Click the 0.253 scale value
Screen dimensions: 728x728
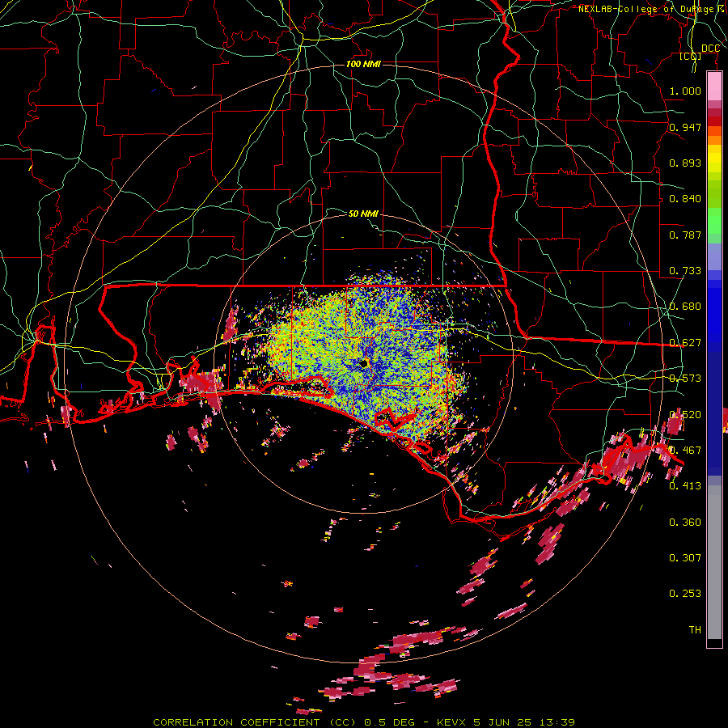(x=685, y=594)
